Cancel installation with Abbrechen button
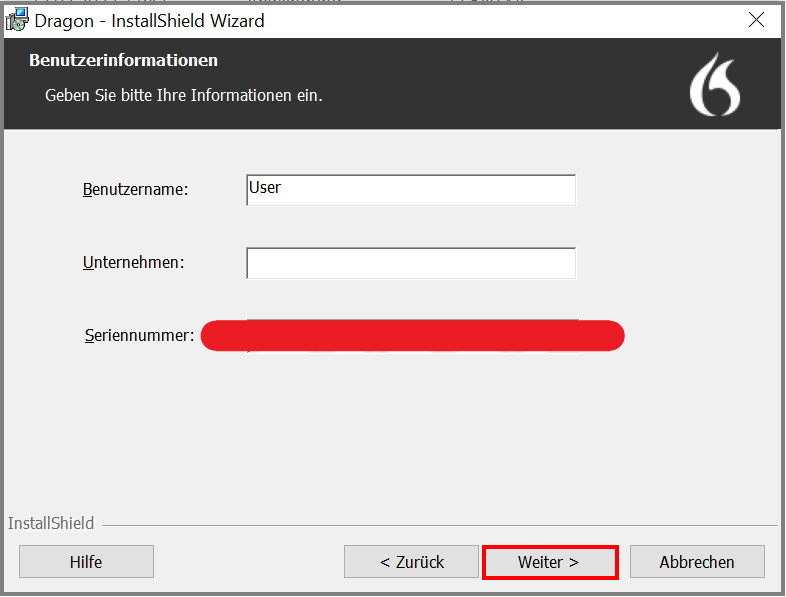 point(697,562)
